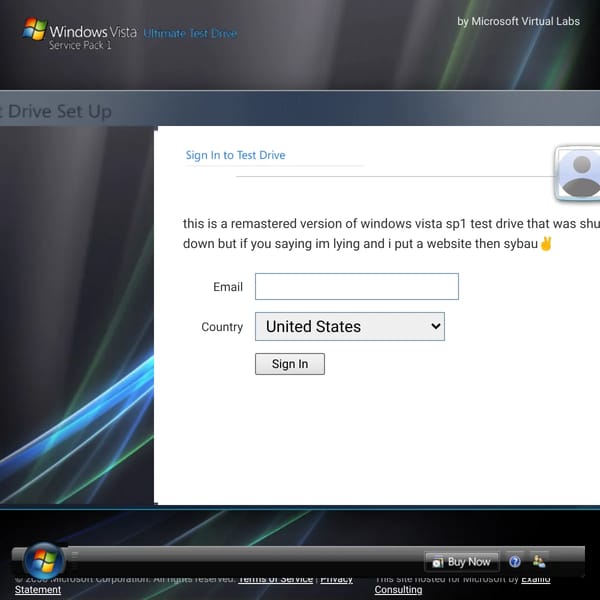Click the Windows Vista flag logo in header
This screenshot has width=600, height=600.
pos(34,29)
